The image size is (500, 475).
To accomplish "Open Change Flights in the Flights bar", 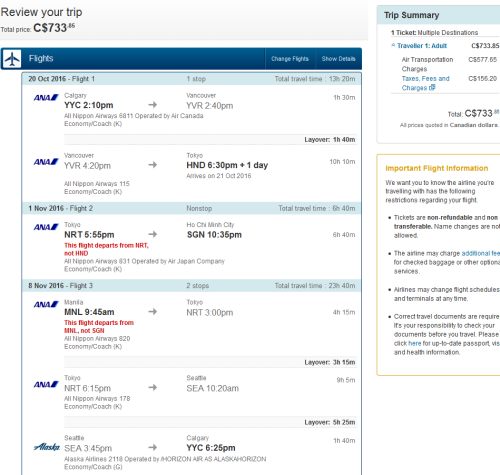I will click(x=290, y=59).
